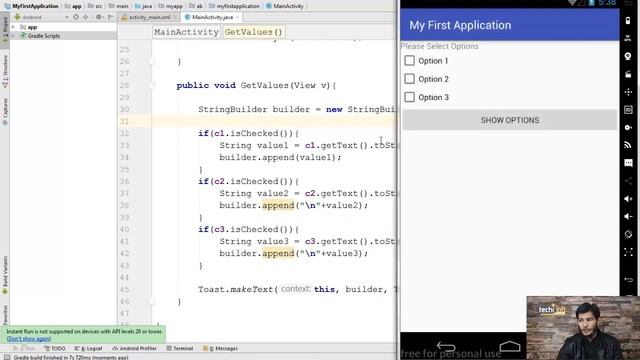Open the Logcat tool window
The height and width of the screenshot is (360, 640).
pos(89,349)
